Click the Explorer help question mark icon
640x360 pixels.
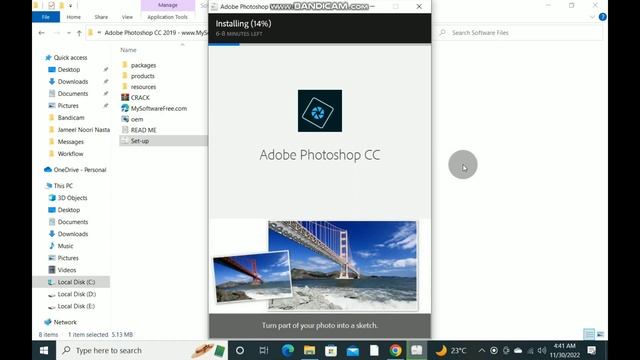point(602,17)
